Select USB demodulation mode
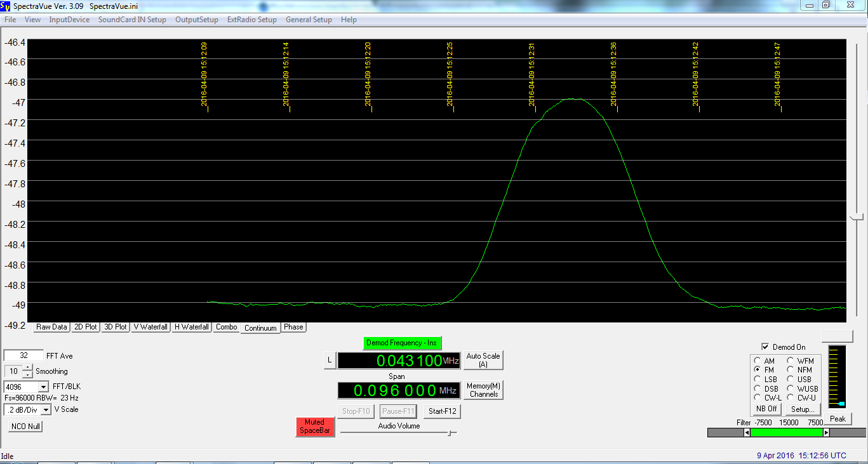Viewport: 868px width, 464px height. tap(791, 379)
